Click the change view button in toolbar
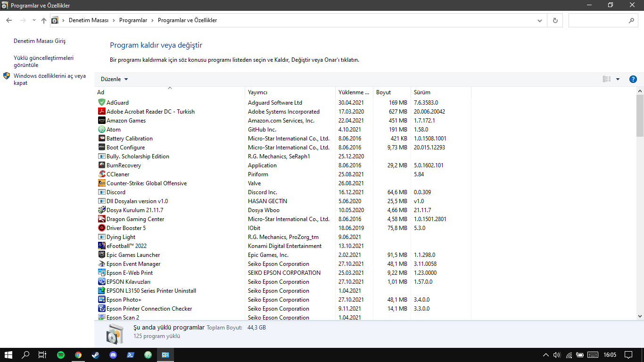This screenshot has width=644, height=362. (607, 79)
